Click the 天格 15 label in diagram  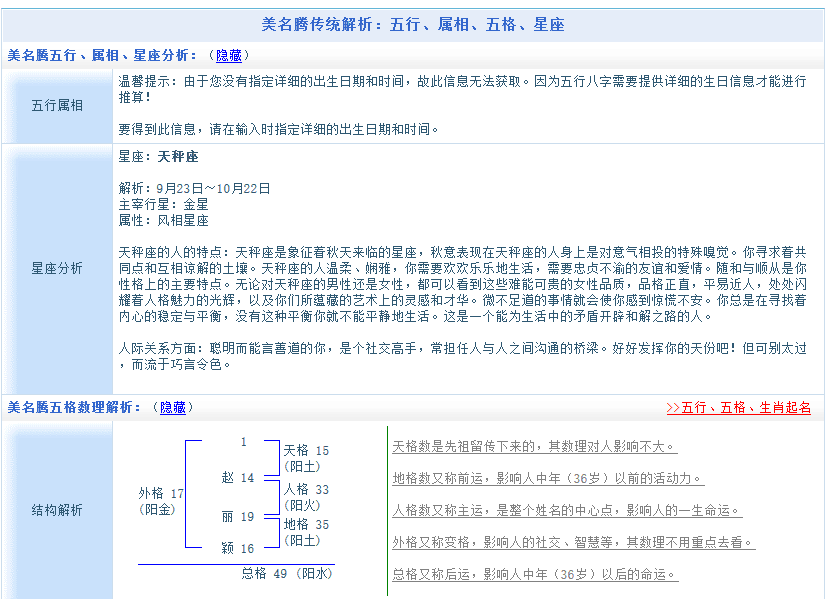pos(306,451)
